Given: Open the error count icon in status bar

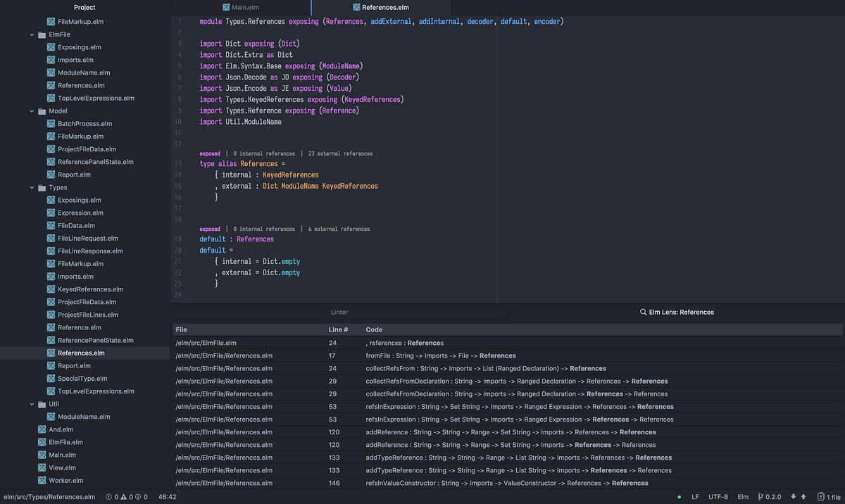Looking at the screenshot, I should (x=108, y=496).
